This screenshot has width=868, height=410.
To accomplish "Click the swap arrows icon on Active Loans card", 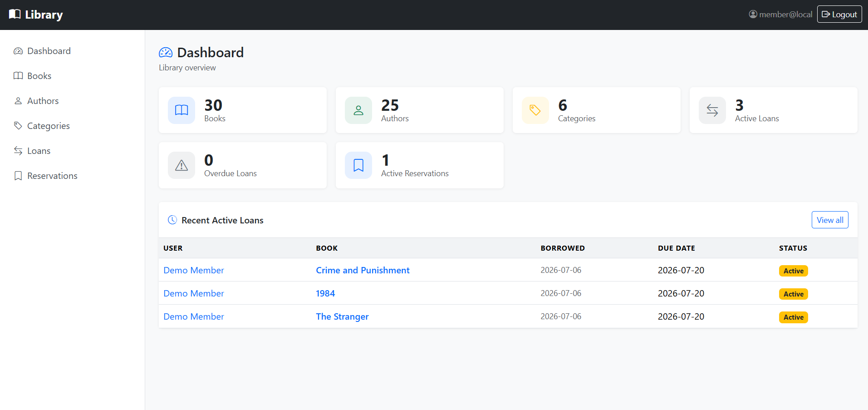I will [x=712, y=110].
